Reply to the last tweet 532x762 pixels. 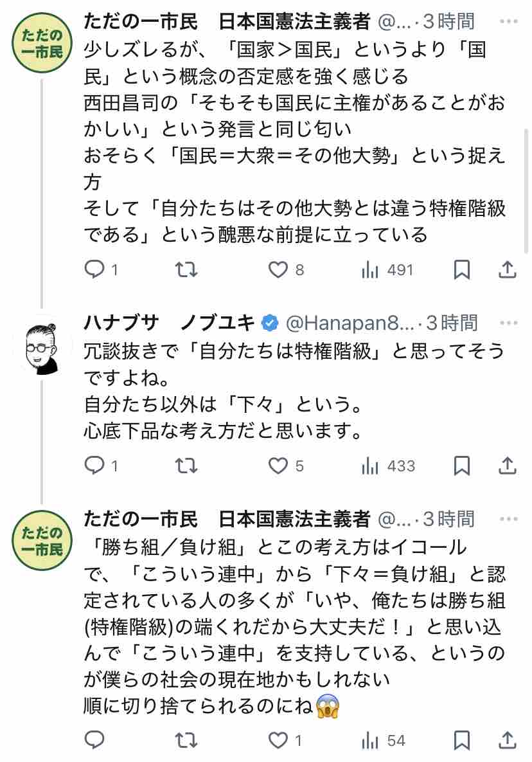click(x=94, y=741)
